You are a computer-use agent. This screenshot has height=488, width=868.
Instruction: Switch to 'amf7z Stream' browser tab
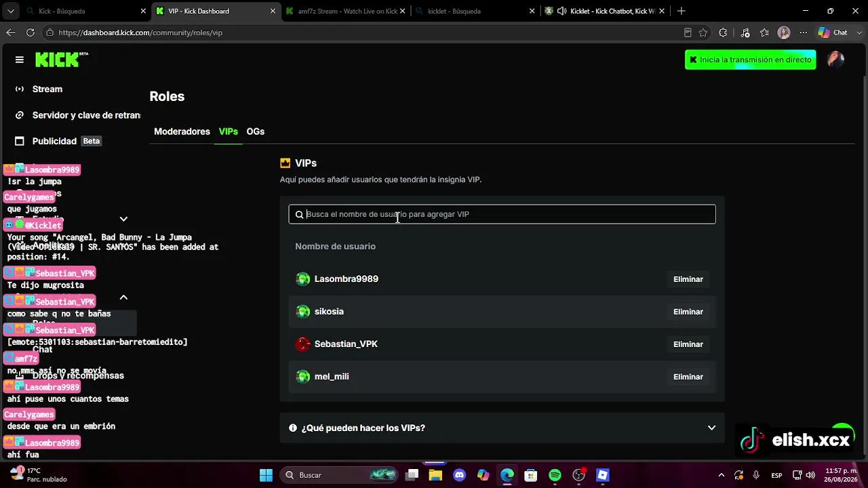pos(346,11)
